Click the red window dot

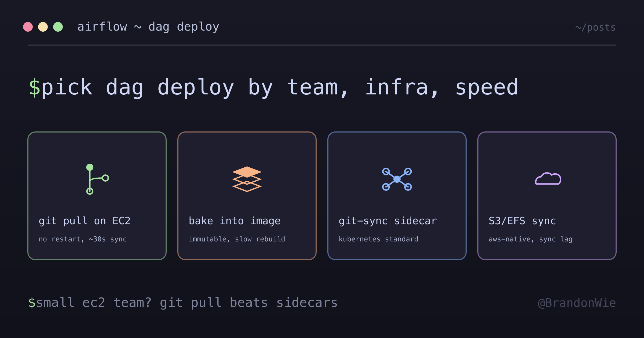tap(28, 27)
